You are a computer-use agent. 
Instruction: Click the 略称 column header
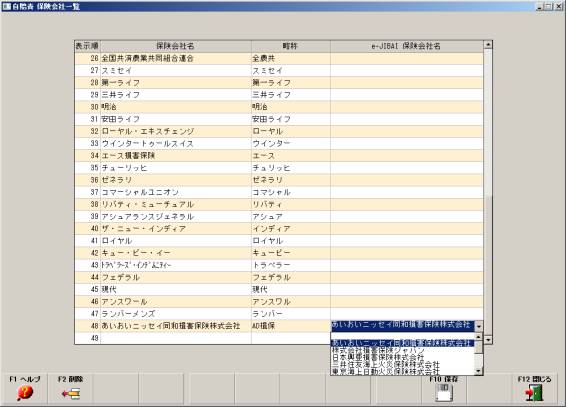pos(291,46)
